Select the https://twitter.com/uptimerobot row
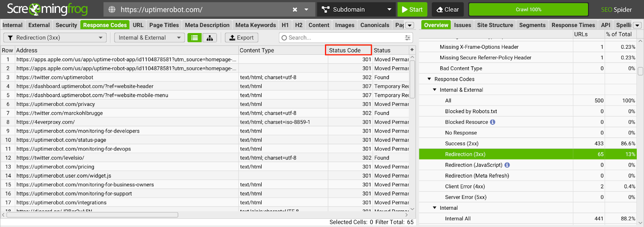Screen dimensions: 644x227 coord(204,77)
